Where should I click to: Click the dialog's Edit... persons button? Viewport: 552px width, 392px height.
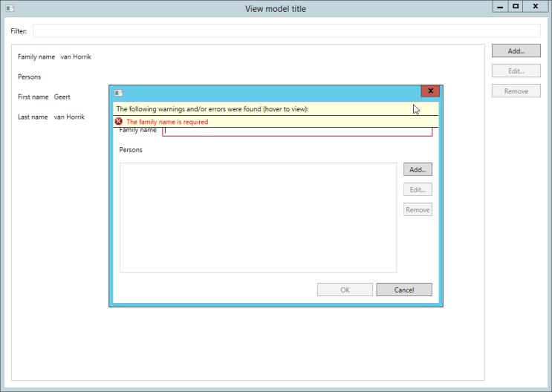[x=418, y=189]
